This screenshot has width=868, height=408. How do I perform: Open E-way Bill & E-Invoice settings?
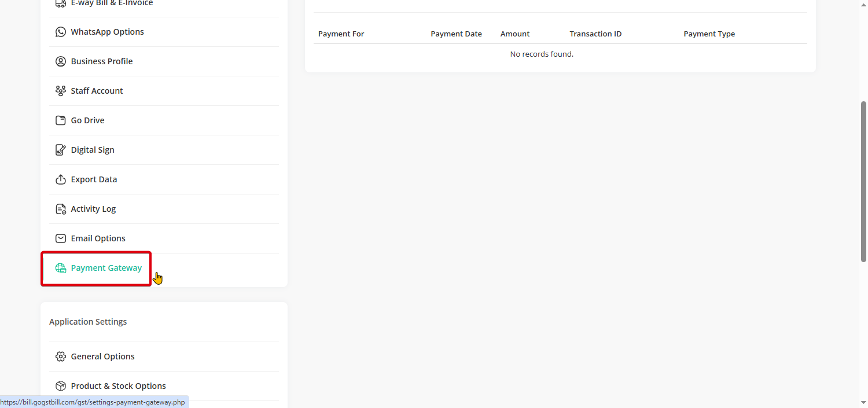point(112,3)
